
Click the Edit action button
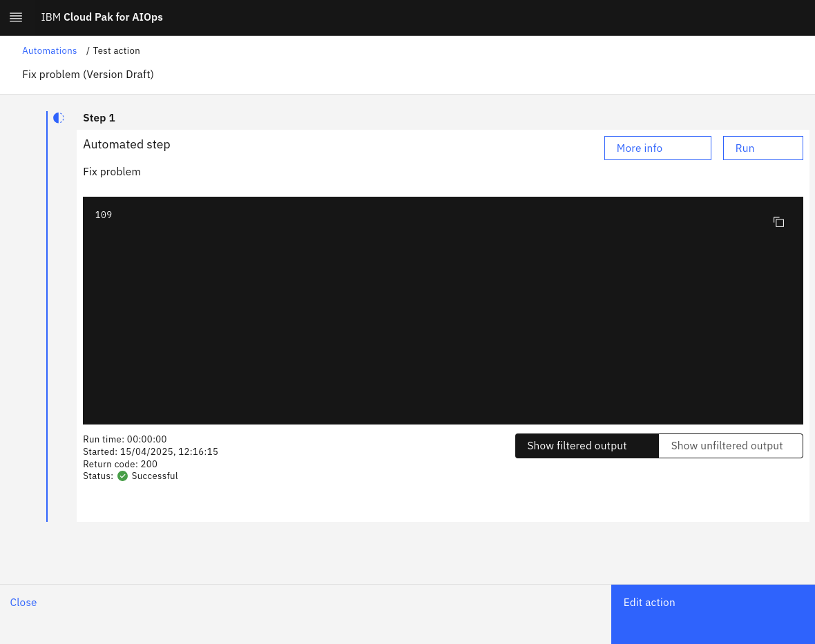(x=713, y=614)
